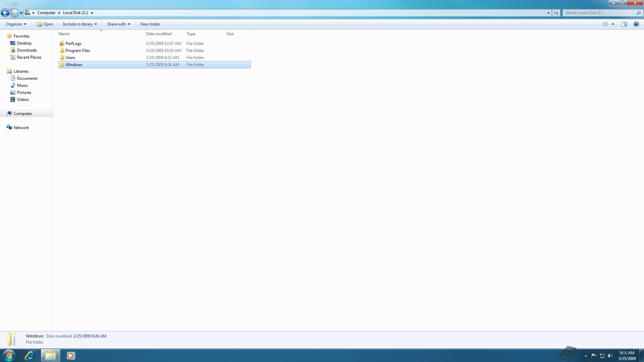Click the Users folder name

pos(70,58)
